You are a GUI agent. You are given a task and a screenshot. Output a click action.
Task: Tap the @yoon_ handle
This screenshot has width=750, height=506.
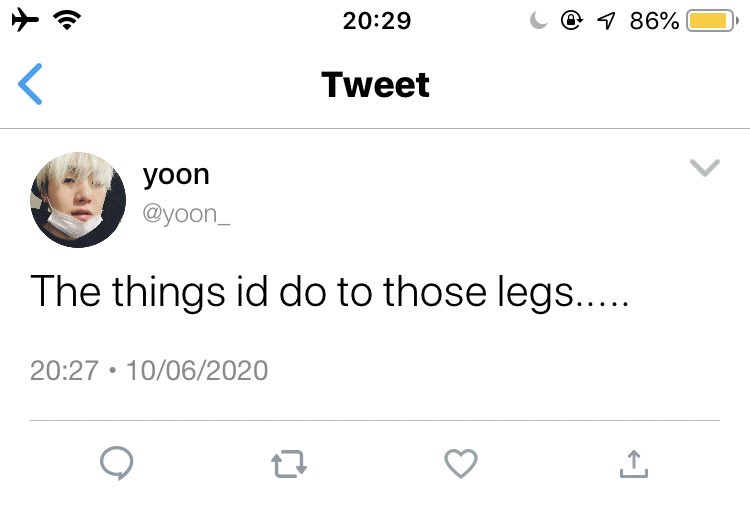coord(187,214)
